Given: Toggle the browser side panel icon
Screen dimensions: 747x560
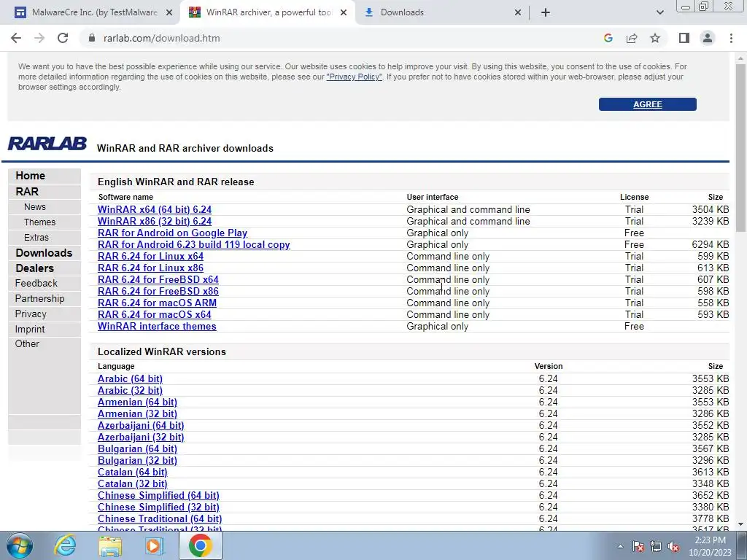Looking at the screenshot, I should click(x=684, y=38).
